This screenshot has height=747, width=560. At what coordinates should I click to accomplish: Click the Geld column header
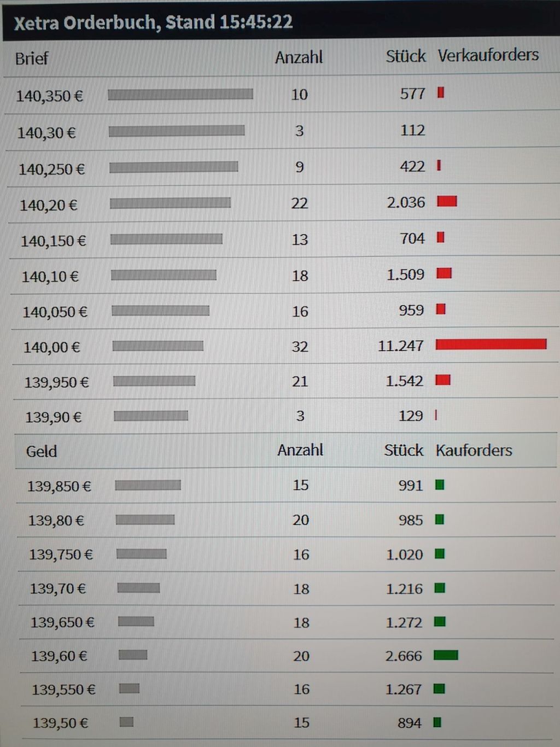tap(42, 451)
